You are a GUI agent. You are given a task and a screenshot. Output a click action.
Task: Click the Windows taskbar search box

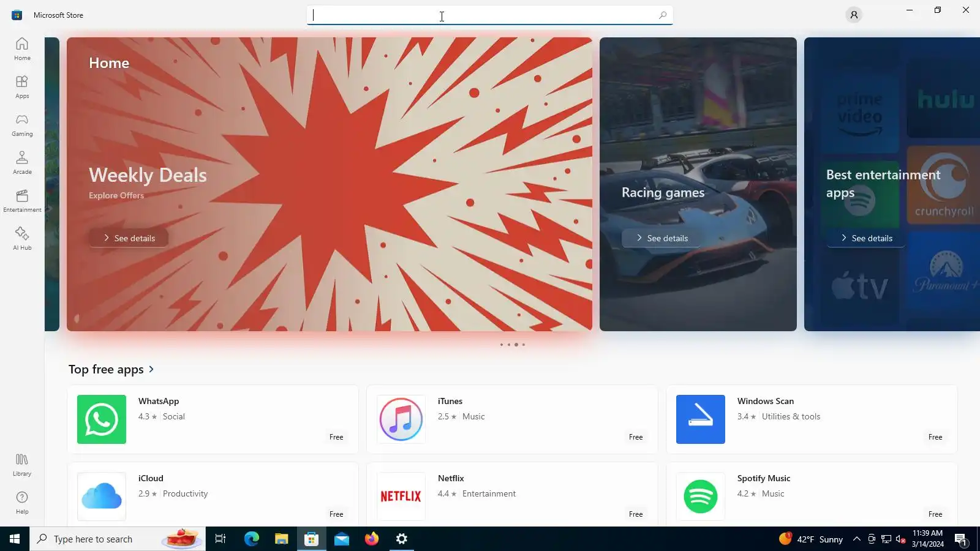pyautogui.click(x=118, y=539)
